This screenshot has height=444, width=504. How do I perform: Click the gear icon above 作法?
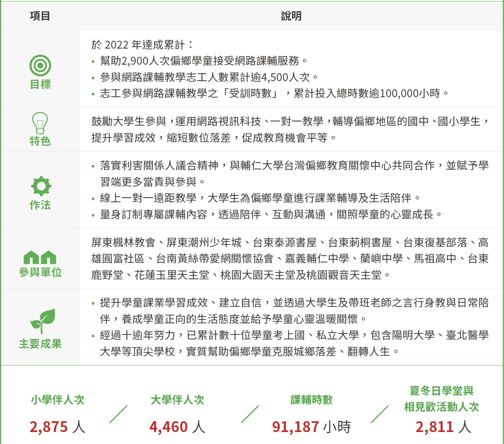click(41, 186)
